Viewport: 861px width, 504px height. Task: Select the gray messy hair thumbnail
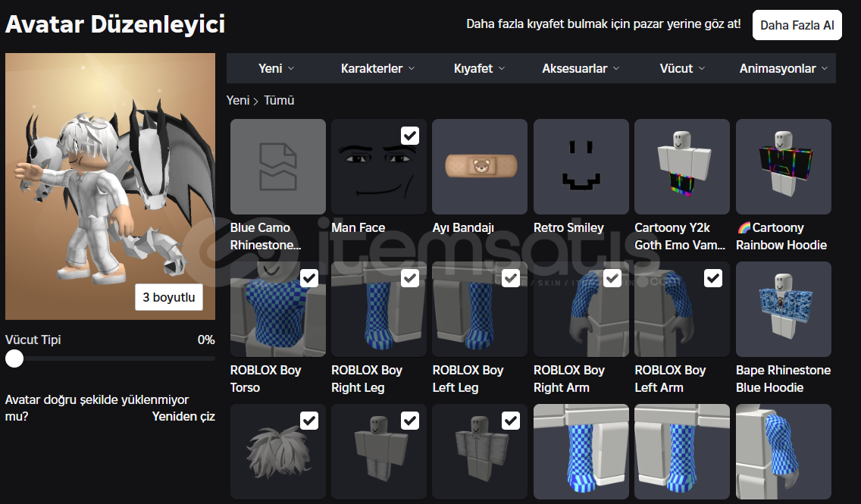click(x=278, y=452)
